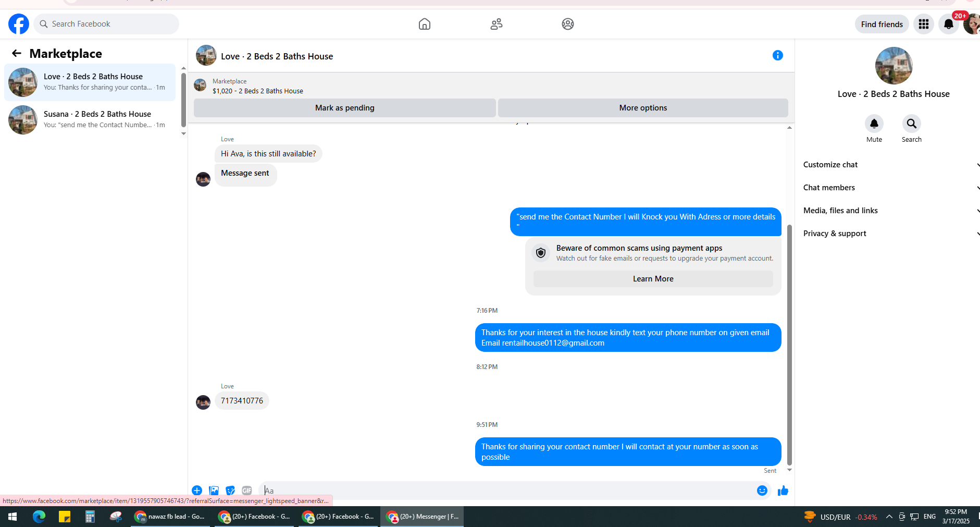Screen dimensions: 980x527
Task: Show hidden system tray icons
Action: [889, 517]
